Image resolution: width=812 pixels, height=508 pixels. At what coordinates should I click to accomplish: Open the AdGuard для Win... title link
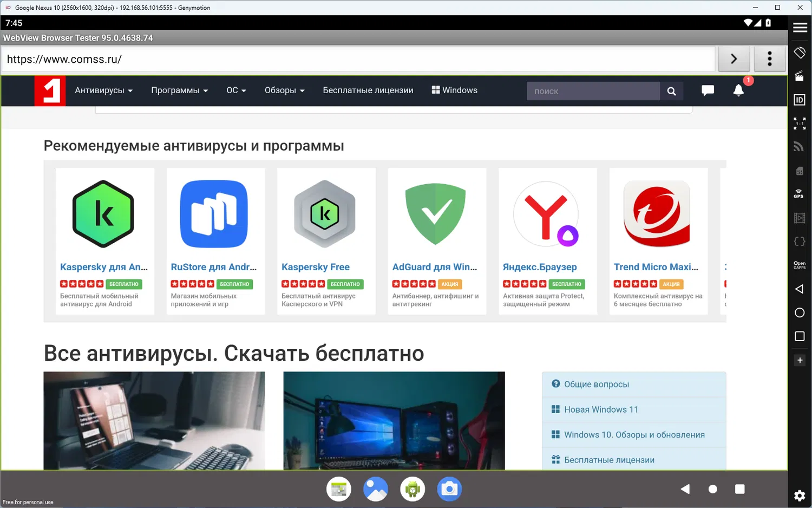[435, 267]
